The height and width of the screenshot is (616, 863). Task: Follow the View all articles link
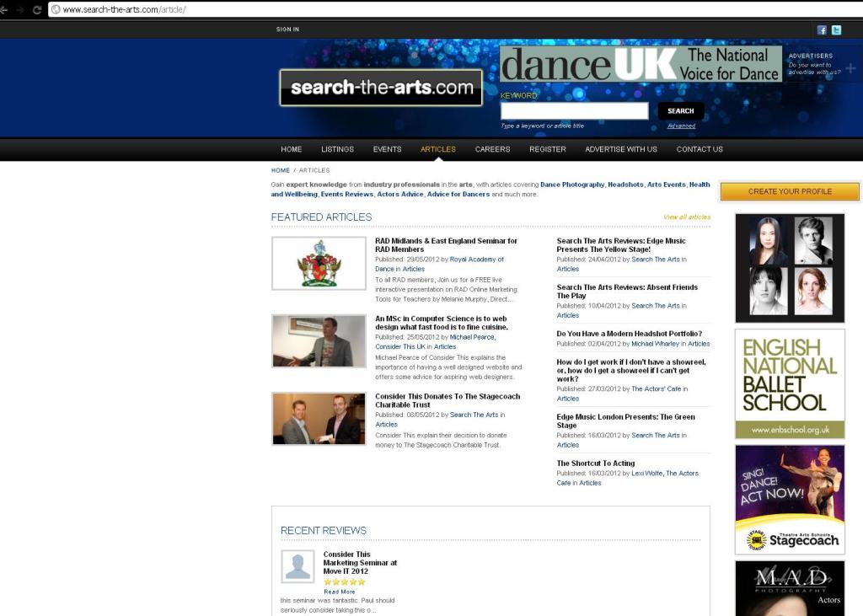point(687,217)
